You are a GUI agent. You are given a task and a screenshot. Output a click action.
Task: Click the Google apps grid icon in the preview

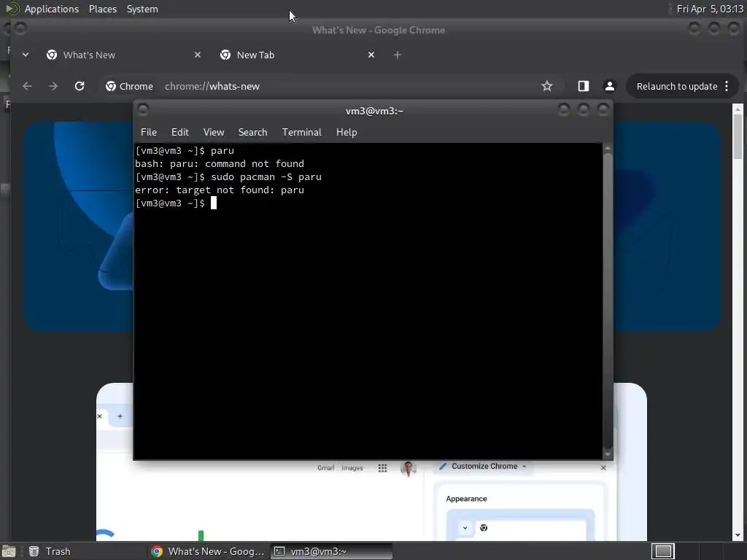(382, 468)
